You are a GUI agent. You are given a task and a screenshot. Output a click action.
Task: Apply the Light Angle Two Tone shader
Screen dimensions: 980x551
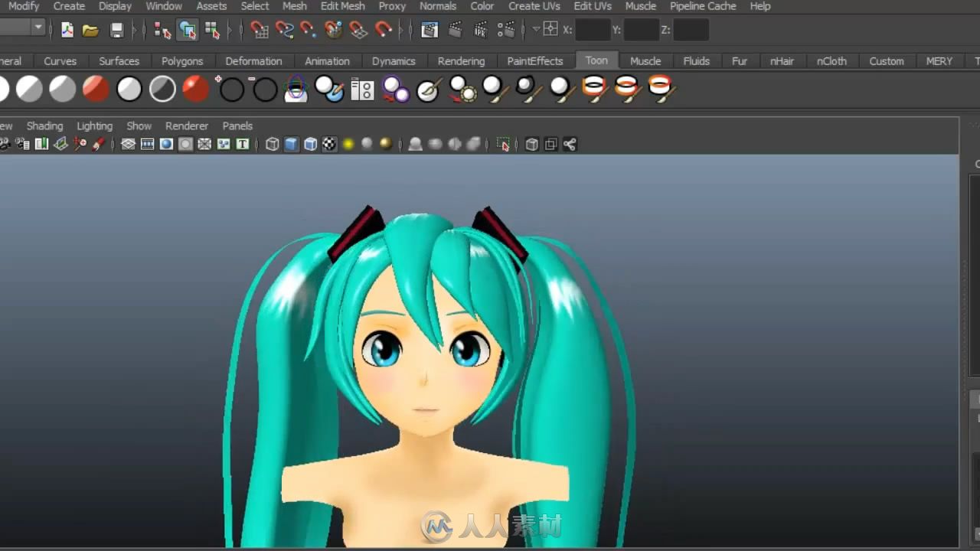pos(29,90)
